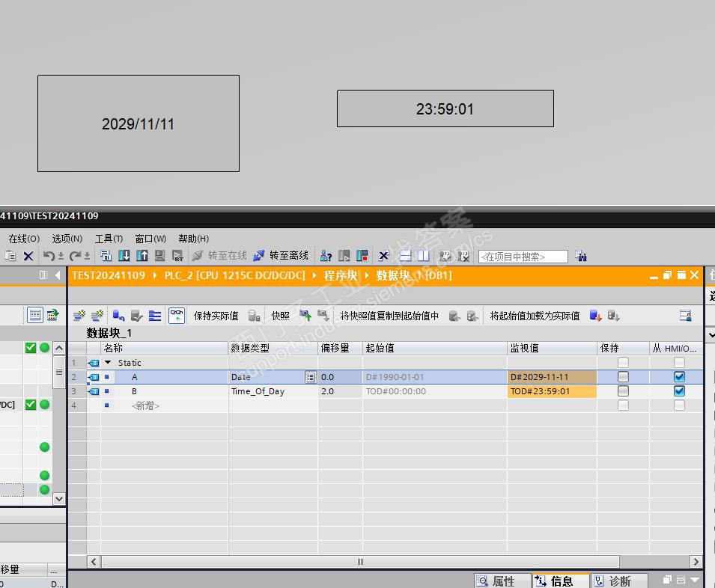Click left panel scroll-down arrow
The width and height of the screenshot is (715, 588).
59,498
